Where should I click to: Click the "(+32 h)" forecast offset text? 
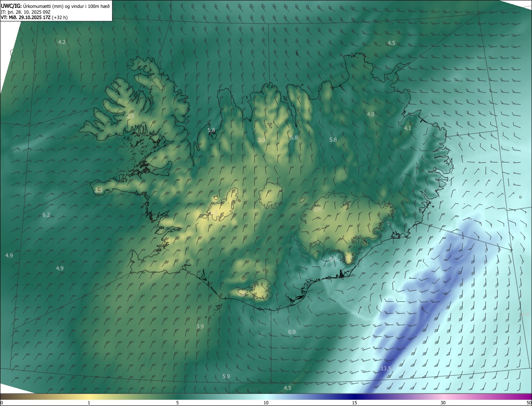point(60,17)
